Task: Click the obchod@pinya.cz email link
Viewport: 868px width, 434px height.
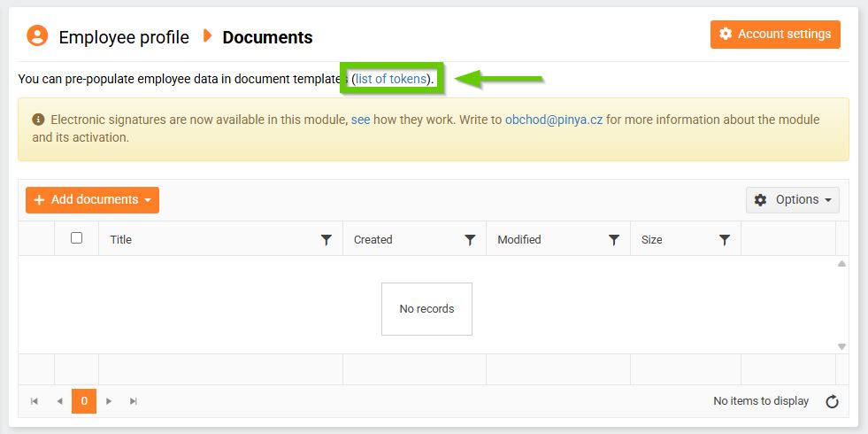Action: pyautogui.click(x=554, y=120)
